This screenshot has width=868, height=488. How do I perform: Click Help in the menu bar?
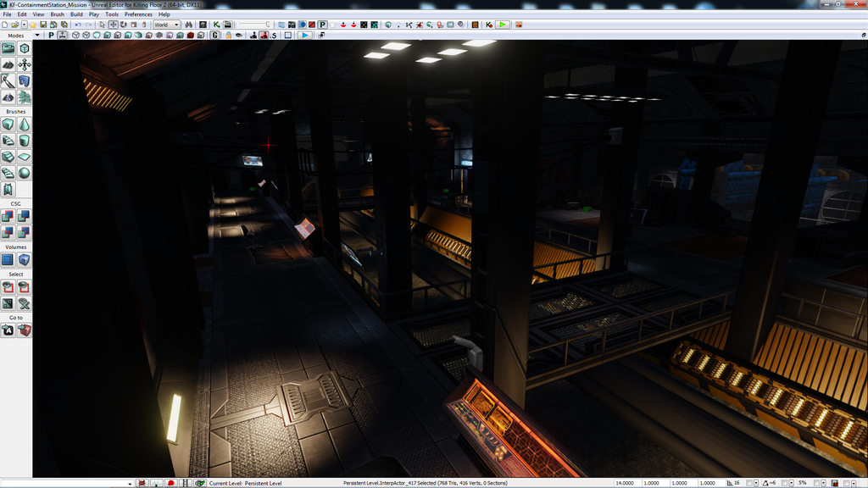164,14
